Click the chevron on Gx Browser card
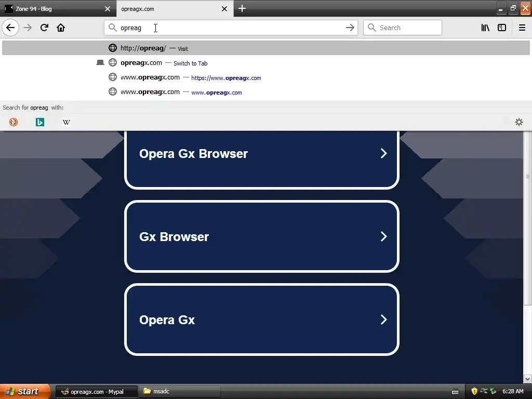 click(383, 236)
